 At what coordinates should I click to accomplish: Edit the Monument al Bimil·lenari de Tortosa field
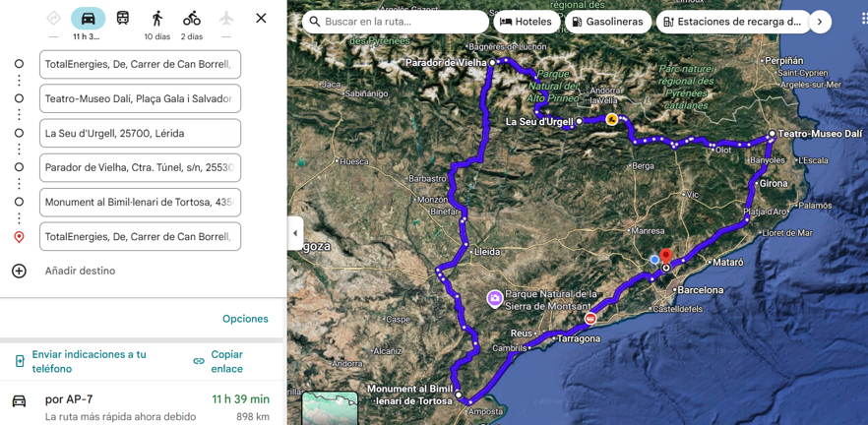(140, 202)
